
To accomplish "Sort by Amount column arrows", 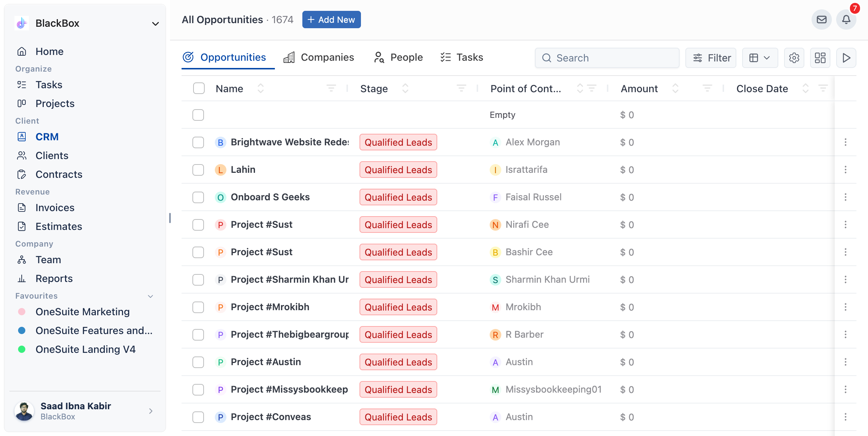I will click(x=675, y=89).
